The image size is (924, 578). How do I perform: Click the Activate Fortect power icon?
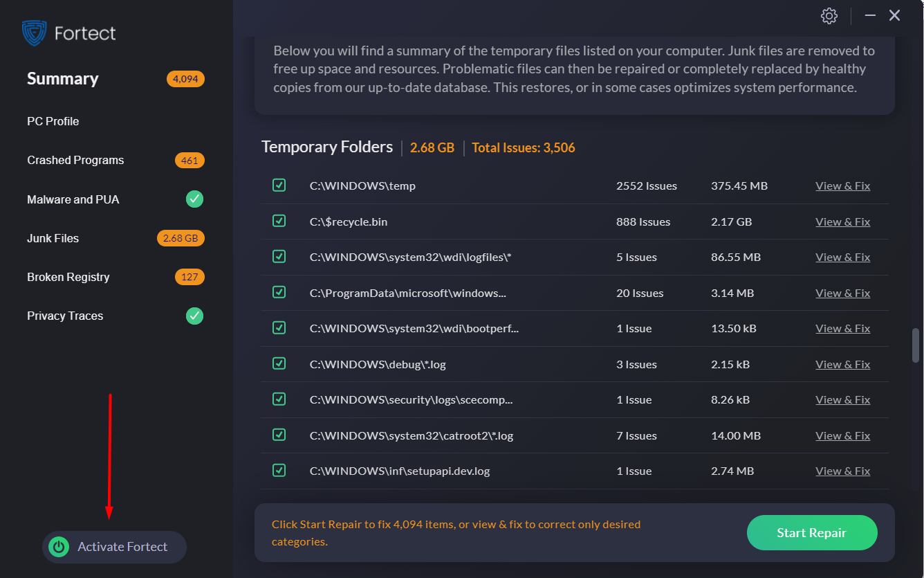point(59,547)
